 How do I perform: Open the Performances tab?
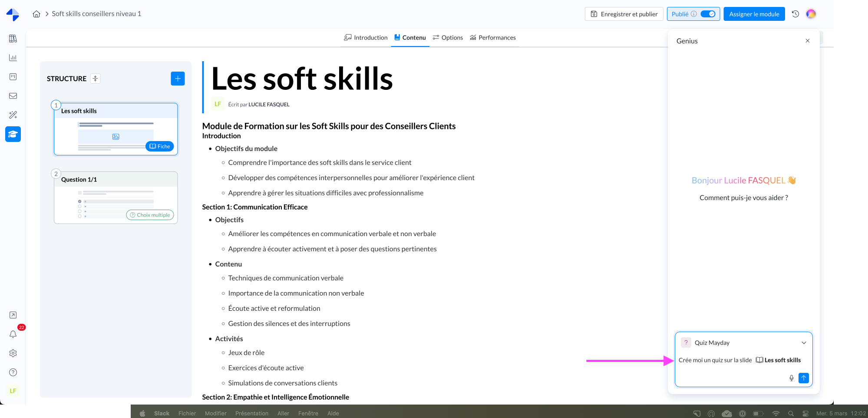(x=493, y=38)
